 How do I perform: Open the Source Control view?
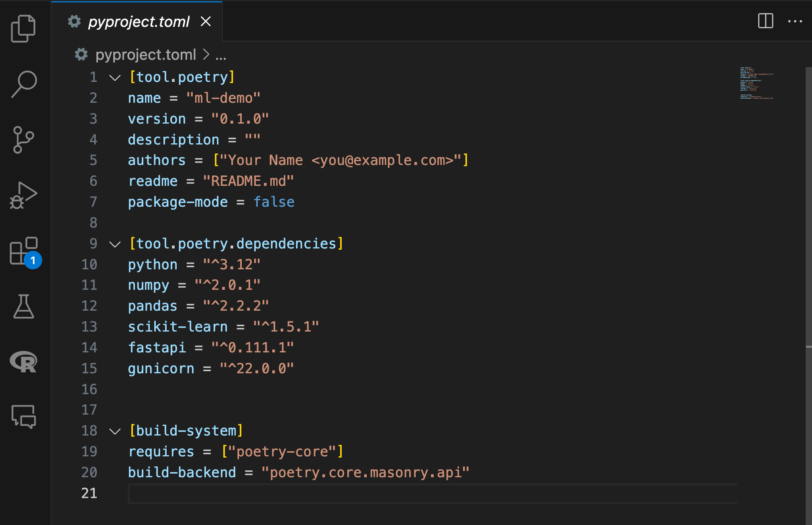pos(23,140)
